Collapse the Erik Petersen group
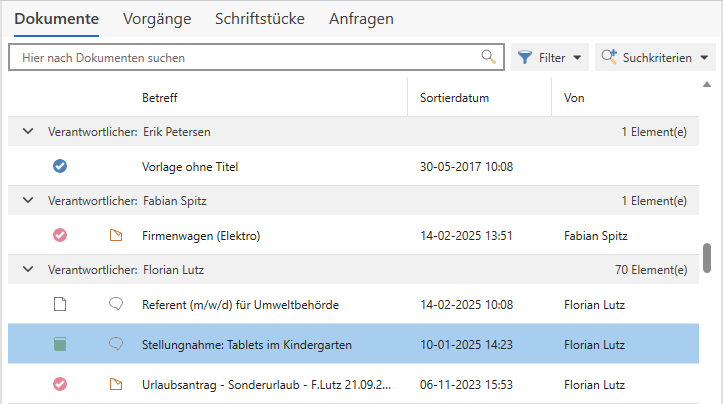This screenshot has width=723, height=404. click(28, 132)
